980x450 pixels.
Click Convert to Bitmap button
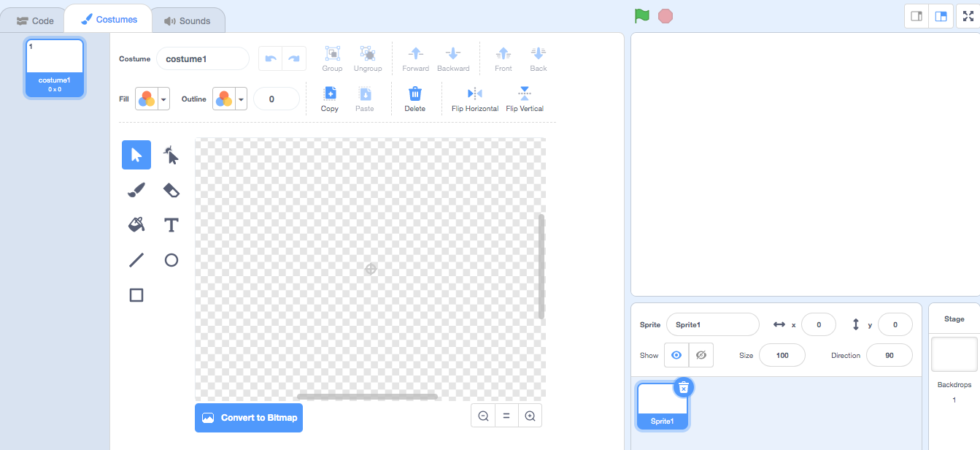249,418
